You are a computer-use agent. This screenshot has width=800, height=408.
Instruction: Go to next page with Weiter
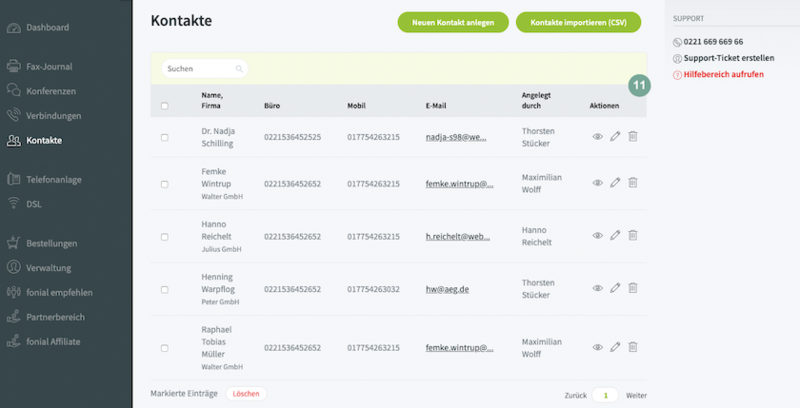636,395
